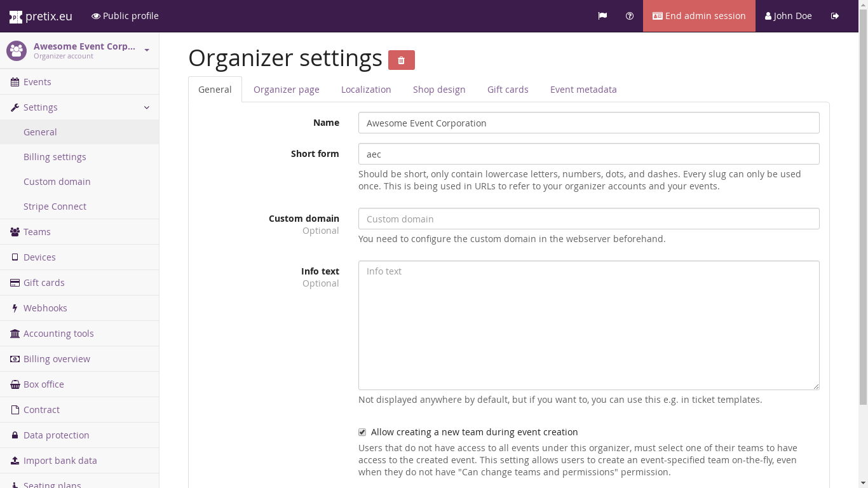This screenshot has width=868, height=488.
Task: Open Data protection in sidebar
Action: (x=56, y=435)
